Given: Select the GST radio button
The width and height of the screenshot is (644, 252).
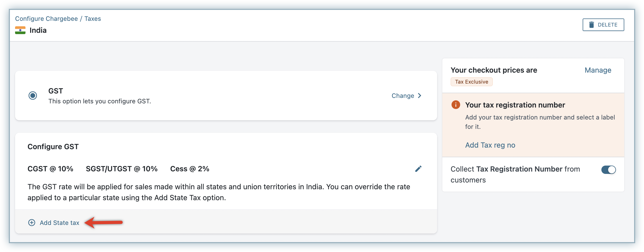Looking at the screenshot, I should (x=33, y=96).
